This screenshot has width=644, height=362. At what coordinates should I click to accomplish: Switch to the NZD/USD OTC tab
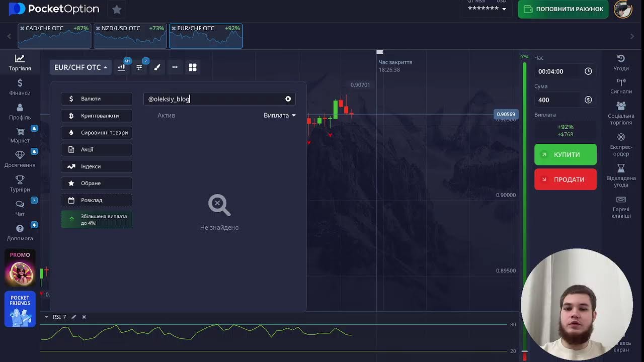pyautogui.click(x=130, y=36)
